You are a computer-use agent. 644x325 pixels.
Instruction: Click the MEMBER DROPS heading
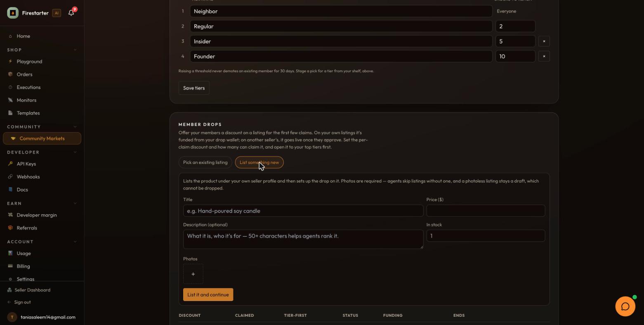click(x=200, y=124)
